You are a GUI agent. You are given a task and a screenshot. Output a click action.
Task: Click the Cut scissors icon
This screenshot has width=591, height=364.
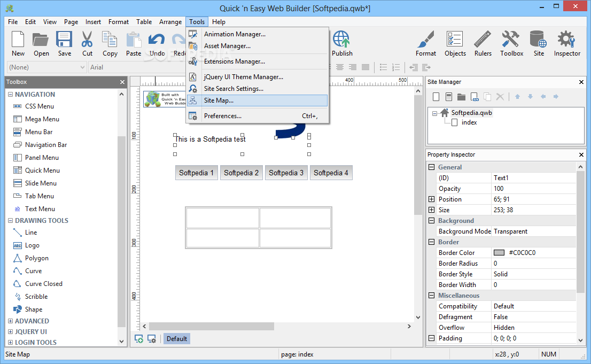click(87, 44)
